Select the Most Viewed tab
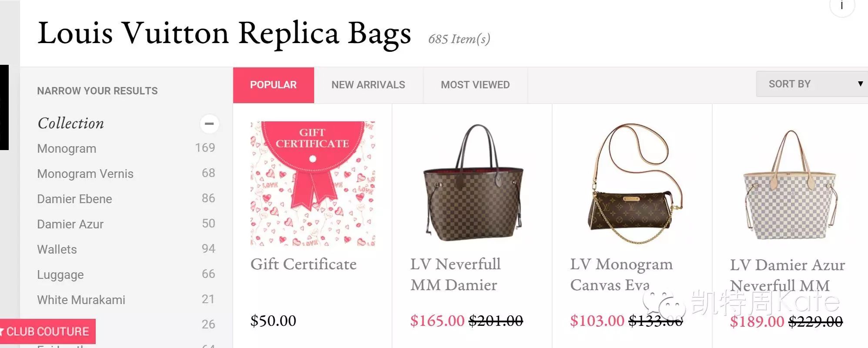 pyautogui.click(x=475, y=85)
